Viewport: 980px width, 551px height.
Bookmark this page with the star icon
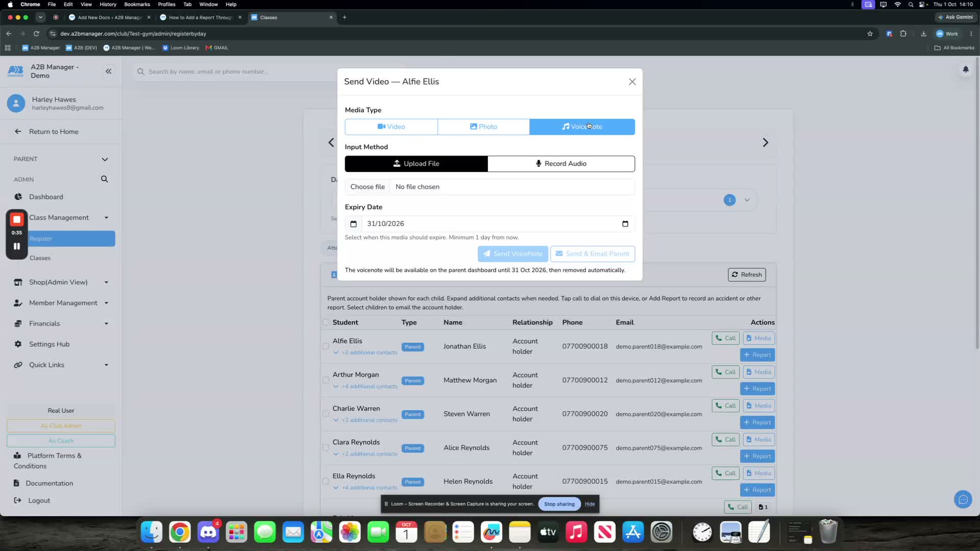pos(870,34)
